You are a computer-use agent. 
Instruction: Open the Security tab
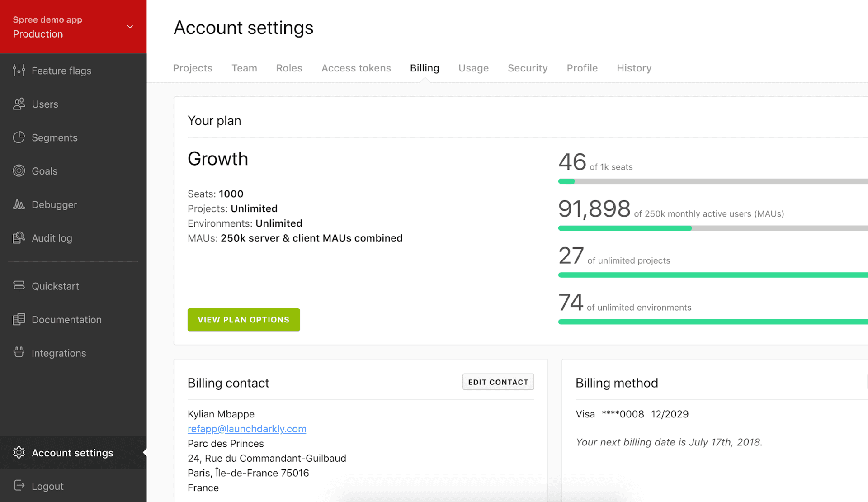(528, 68)
